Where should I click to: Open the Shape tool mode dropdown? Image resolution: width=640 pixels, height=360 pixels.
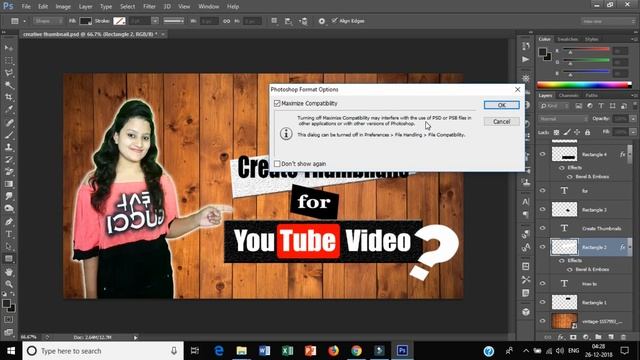click(48, 21)
